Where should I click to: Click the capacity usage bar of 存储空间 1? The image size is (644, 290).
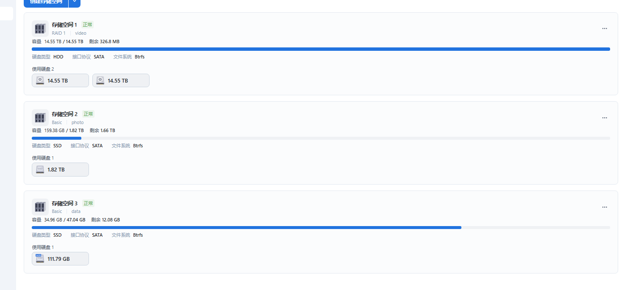point(321,49)
